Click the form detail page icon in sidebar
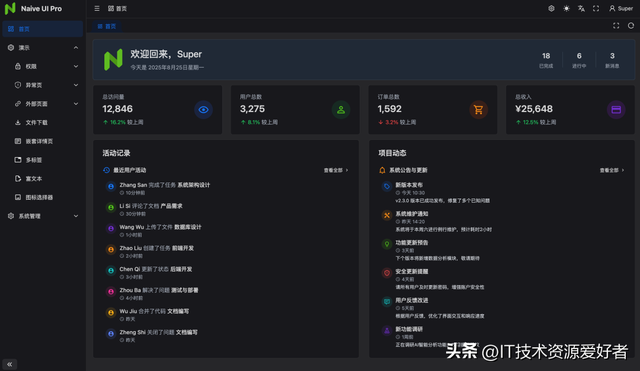This screenshot has height=371, width=640. pos(18,141)
